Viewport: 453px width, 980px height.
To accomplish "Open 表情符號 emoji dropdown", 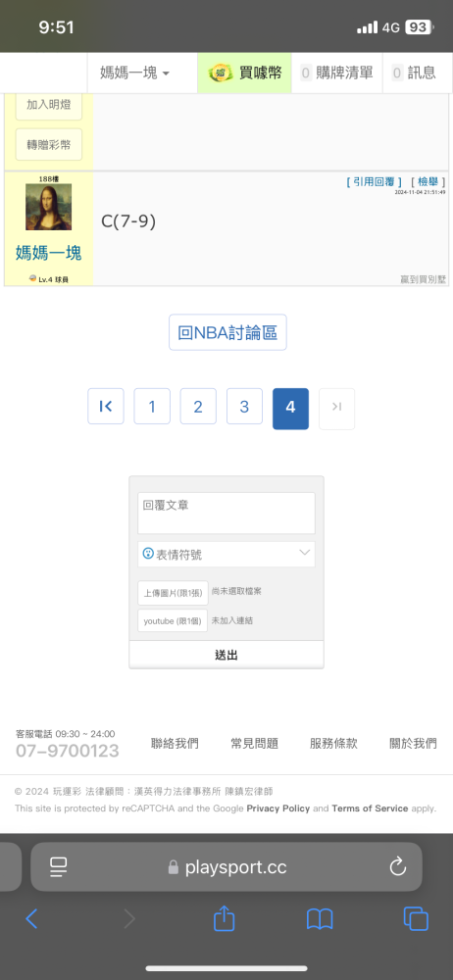I will 226,554.
